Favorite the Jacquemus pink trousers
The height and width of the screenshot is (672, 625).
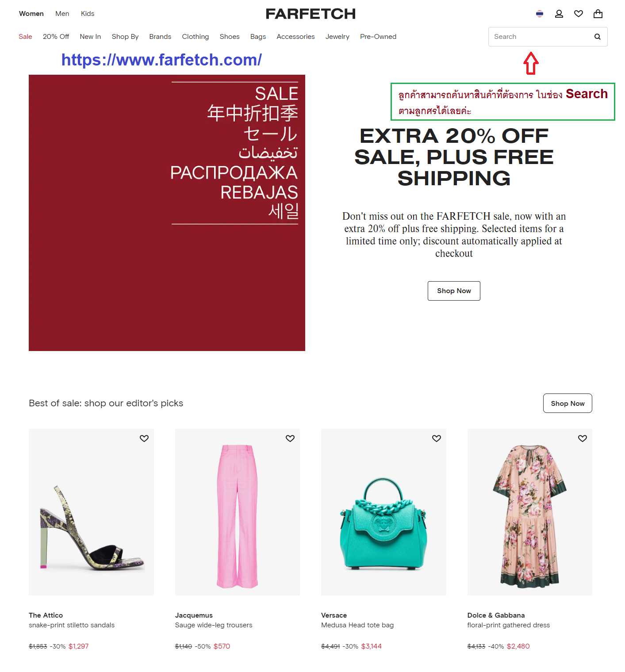pos(290,438)
